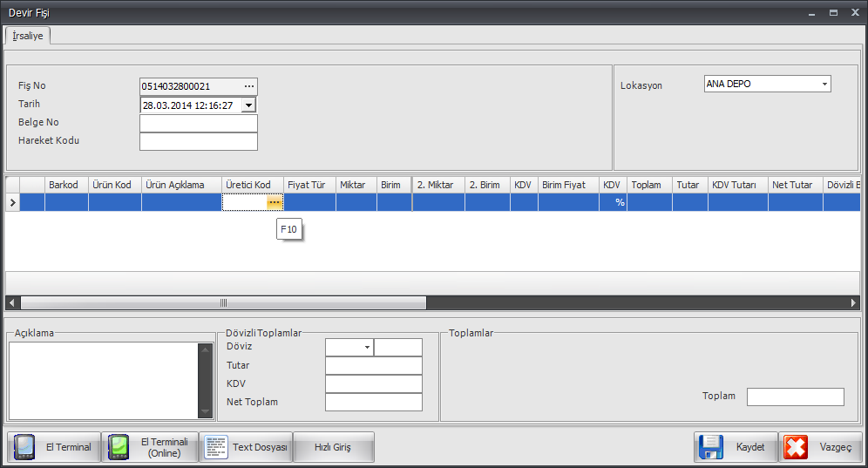
Task: Open the Lokasyon ANA DEPO dropdown
Action: click(x=824, y=85)
